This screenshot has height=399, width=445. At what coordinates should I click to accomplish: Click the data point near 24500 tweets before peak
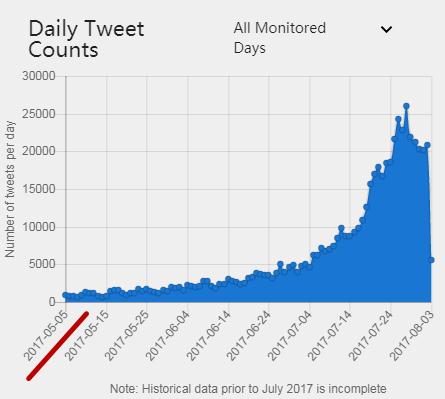click(398, 119)
